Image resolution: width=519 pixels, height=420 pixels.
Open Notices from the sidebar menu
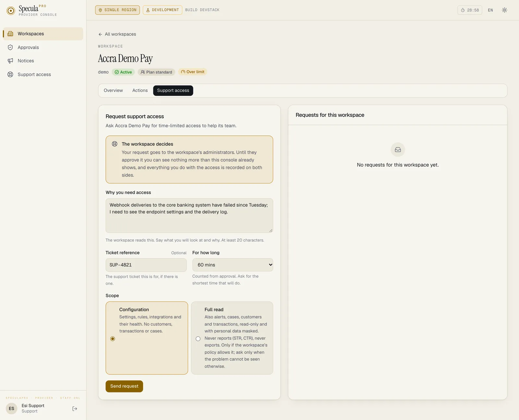pos(43,61)
